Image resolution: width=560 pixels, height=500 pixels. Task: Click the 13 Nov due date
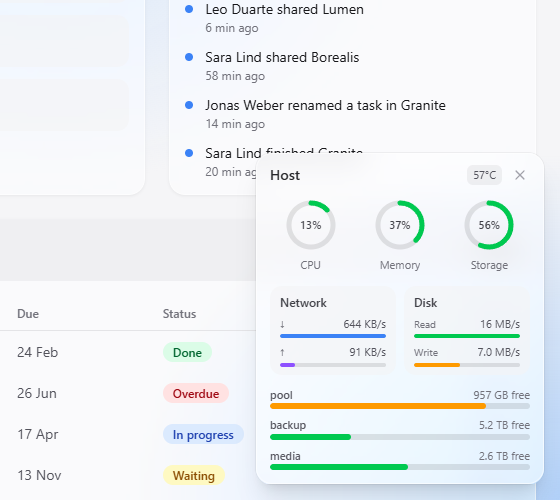[39, 476]
